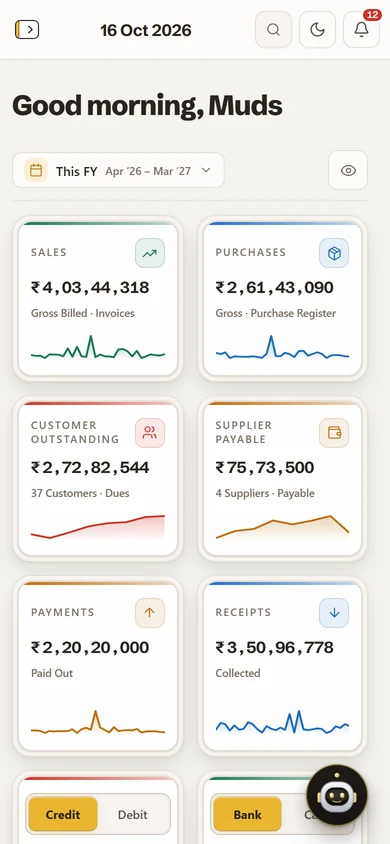This screenshot has width=390, height=844.
Task: Click the Supplier Payable wallet icon
Action: [x=334, y=433]
